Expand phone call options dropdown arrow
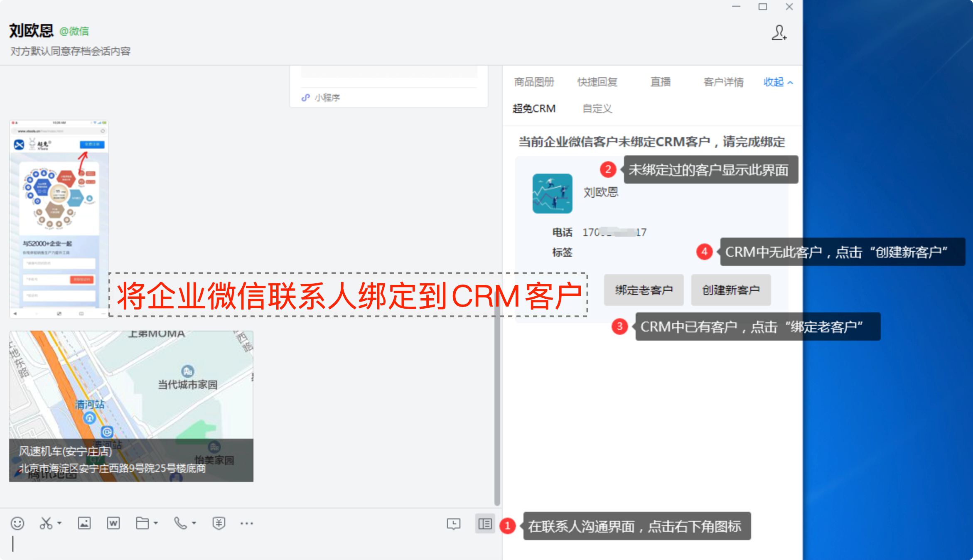The height and width of the screenshot is (560, 973). 194,523
